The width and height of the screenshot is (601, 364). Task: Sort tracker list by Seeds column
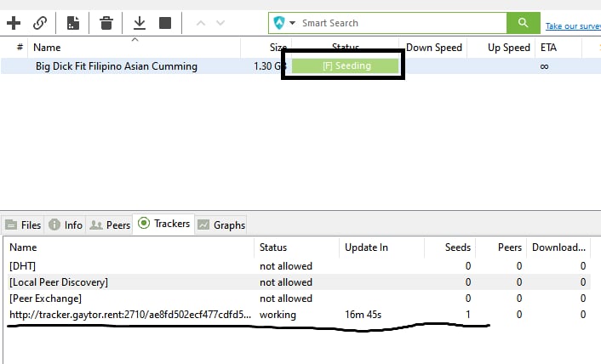(x=458, y=247)
